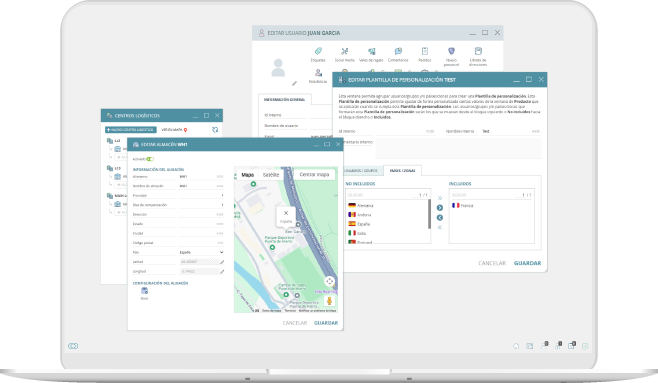Click the Nombre de almacén field
Viewport: 658px width, 383px height.
pyautogui.click(x=201, y=186)
